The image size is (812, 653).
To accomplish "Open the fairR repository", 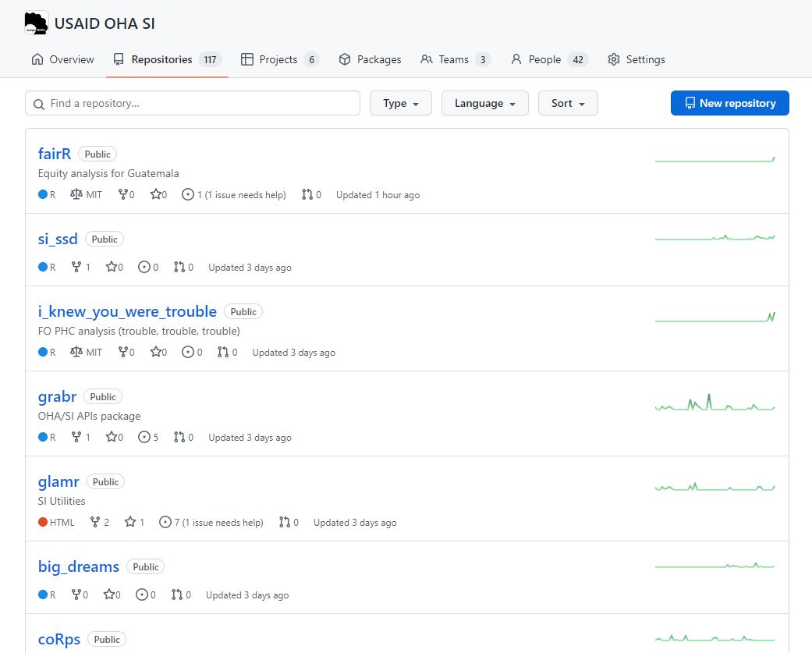I will point(55,154).
